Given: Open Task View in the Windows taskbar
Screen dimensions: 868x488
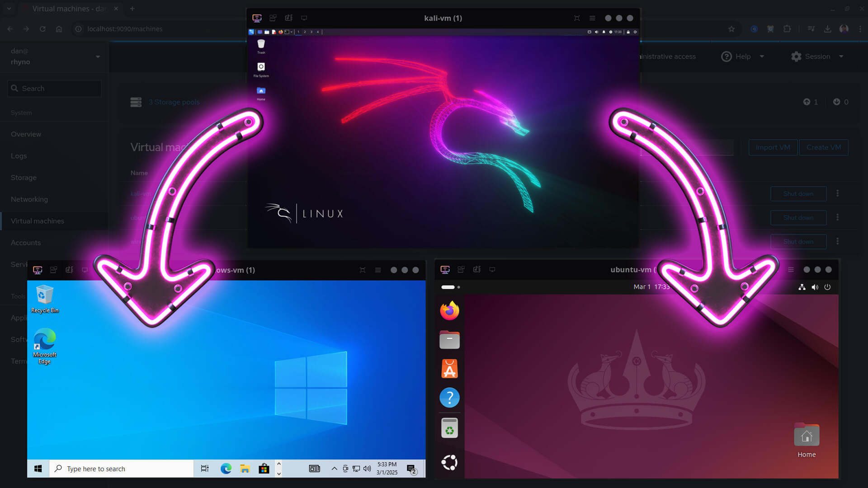Looking at the screenshot, I should [205, 469].
